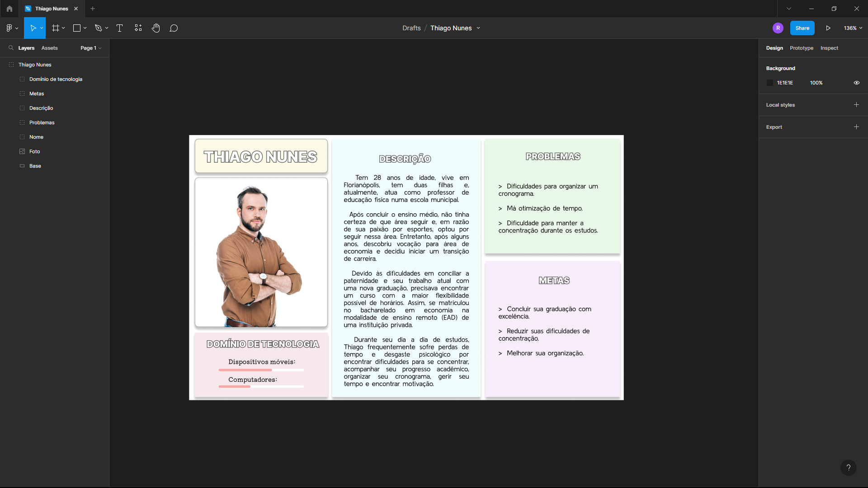Click the Base layer rectangle icon

[x=22, y=166]
